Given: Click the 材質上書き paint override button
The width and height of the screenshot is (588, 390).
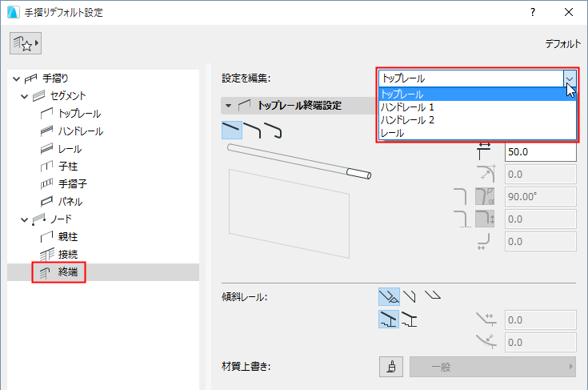Looking at the screenshot, I should coord(391,367).
